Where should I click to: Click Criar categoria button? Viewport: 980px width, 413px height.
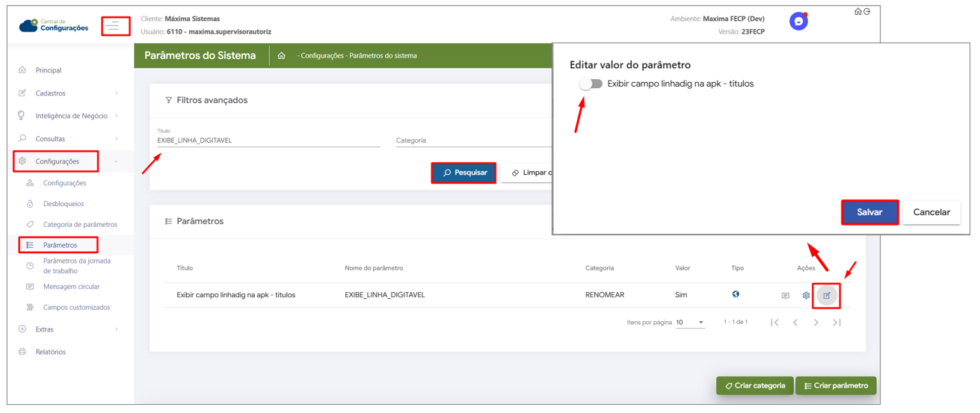(x=755, y=386)
